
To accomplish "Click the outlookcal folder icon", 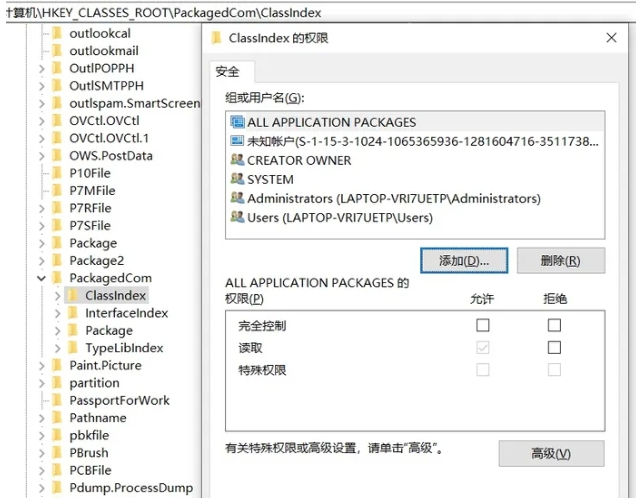I will click(58, 33).
